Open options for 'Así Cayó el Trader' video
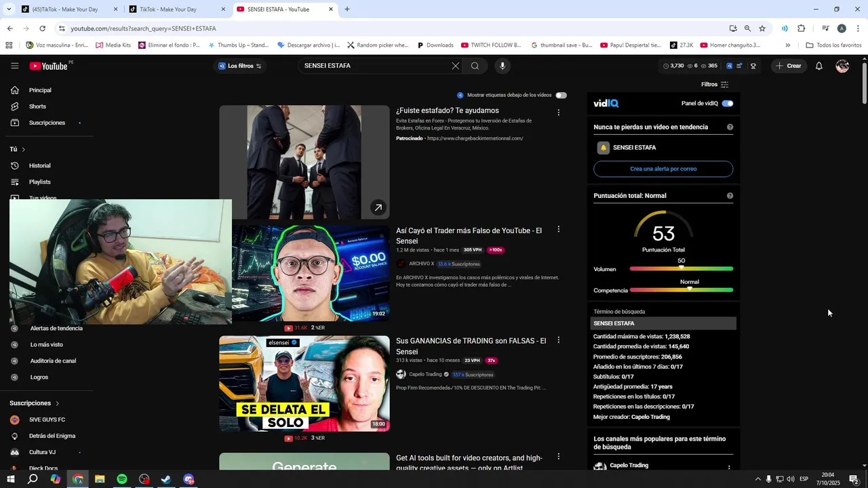Image resolution: width=868 pixels, height=488 pixels. [x=559, y=230]
